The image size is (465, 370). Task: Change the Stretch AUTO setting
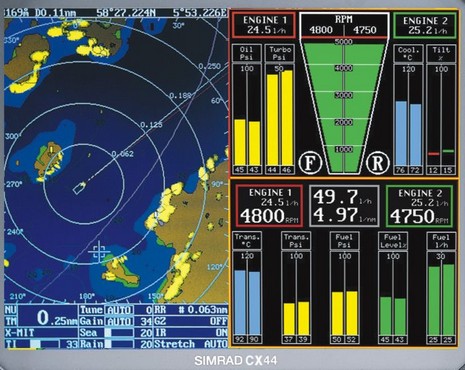pyautogui.click(x=191, y=344)
